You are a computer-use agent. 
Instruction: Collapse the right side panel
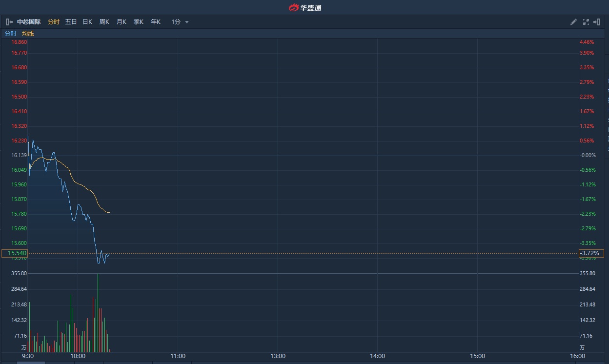597,22
